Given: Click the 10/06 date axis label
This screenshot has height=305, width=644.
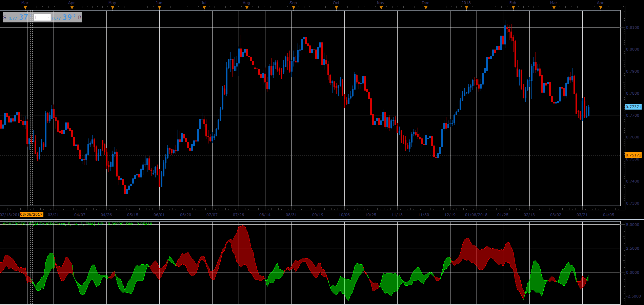Looking at the screenshot, I should point(344,215).
